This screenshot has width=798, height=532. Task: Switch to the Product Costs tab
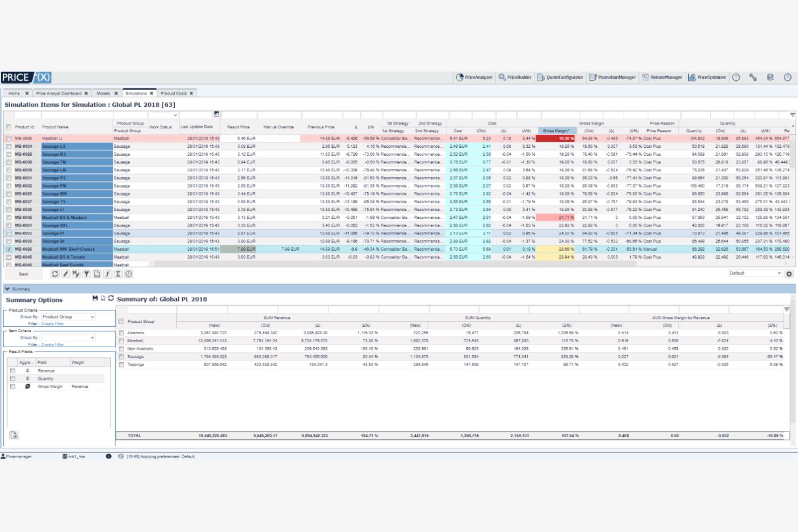click(174, 93)
